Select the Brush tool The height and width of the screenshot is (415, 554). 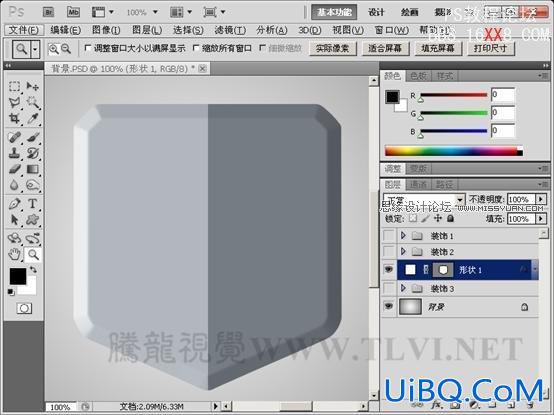[33, 137]
